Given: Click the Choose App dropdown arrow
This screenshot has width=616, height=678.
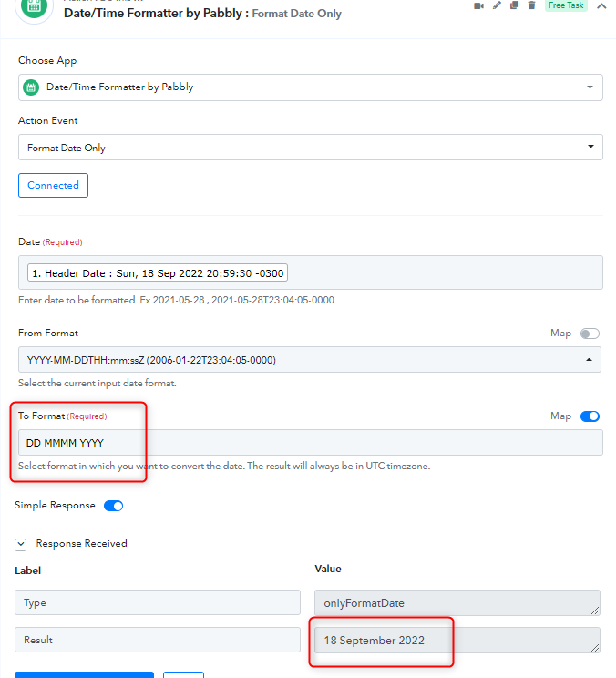Looking at the screenshot, I should tap(590, 87).
